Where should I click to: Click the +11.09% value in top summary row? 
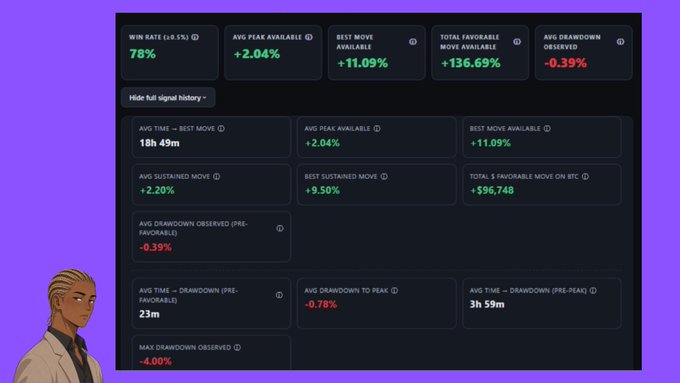tap(363, 63)
